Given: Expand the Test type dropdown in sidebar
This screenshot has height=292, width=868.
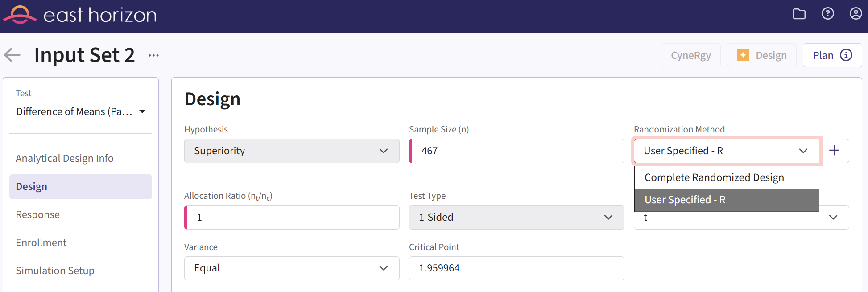Looking at the screenshot, I should pyautogui.click(x=80, y=111).
